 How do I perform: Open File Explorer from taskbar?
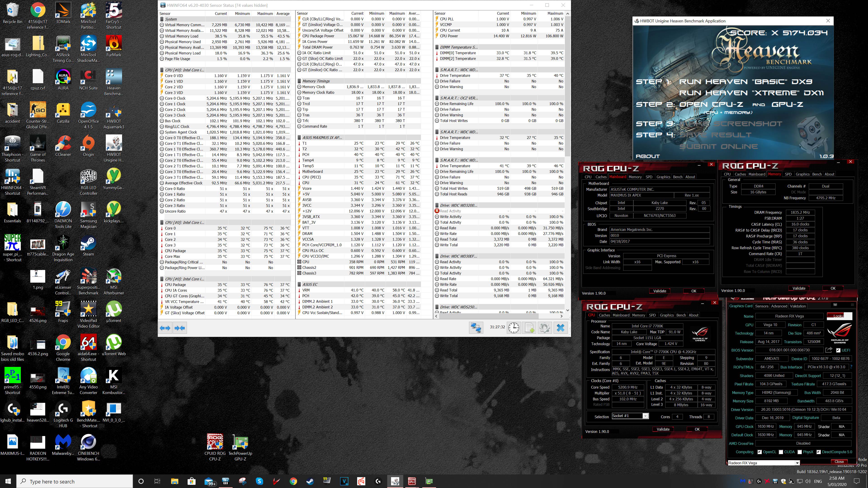click(x=175, y=481)
